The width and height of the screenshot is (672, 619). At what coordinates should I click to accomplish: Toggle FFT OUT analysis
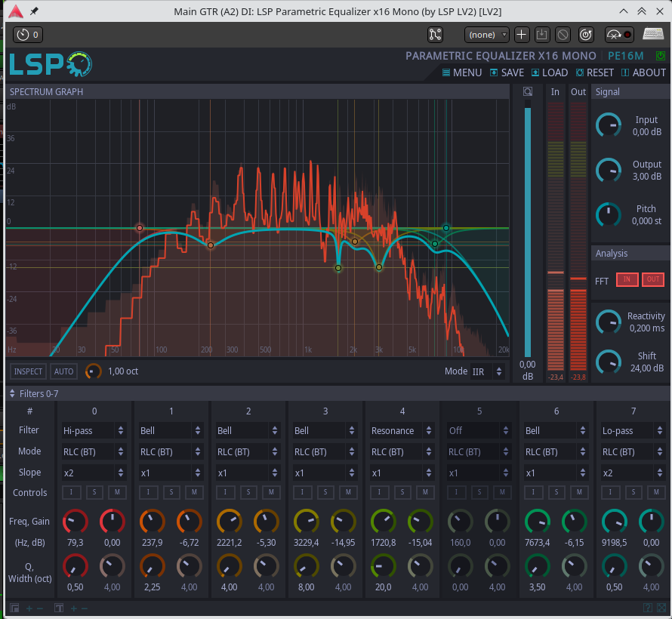tap(653, 280)
